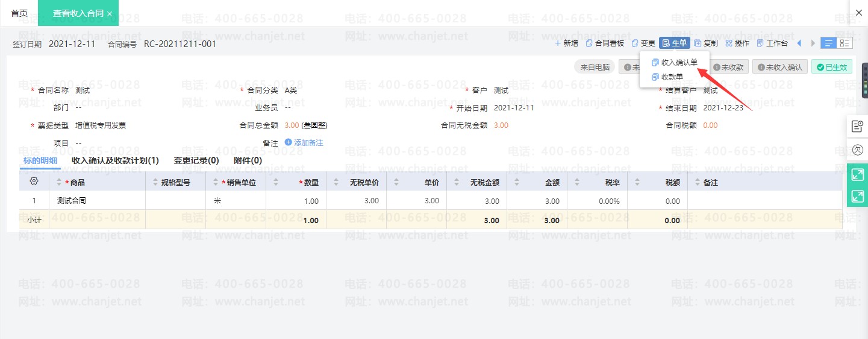Click the 增值税专用发票 invoice type value
This screenshot has height=339, width=868.
pos(101,125)
